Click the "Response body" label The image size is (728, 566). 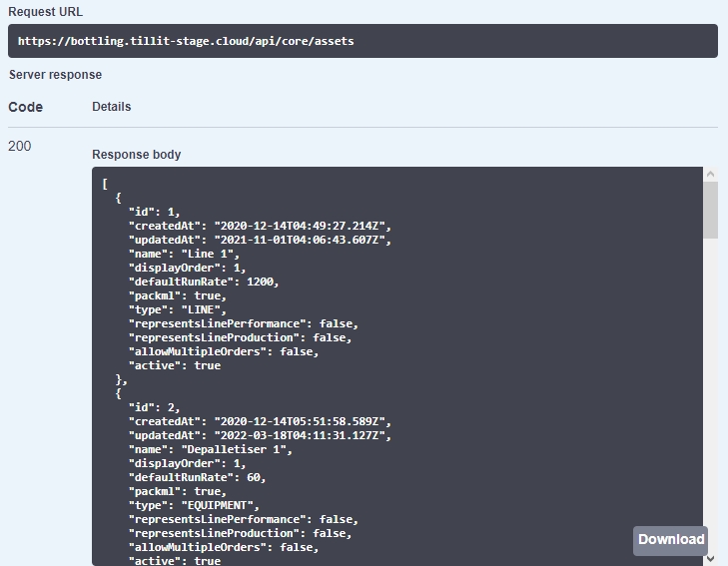(x=137, y=155)
